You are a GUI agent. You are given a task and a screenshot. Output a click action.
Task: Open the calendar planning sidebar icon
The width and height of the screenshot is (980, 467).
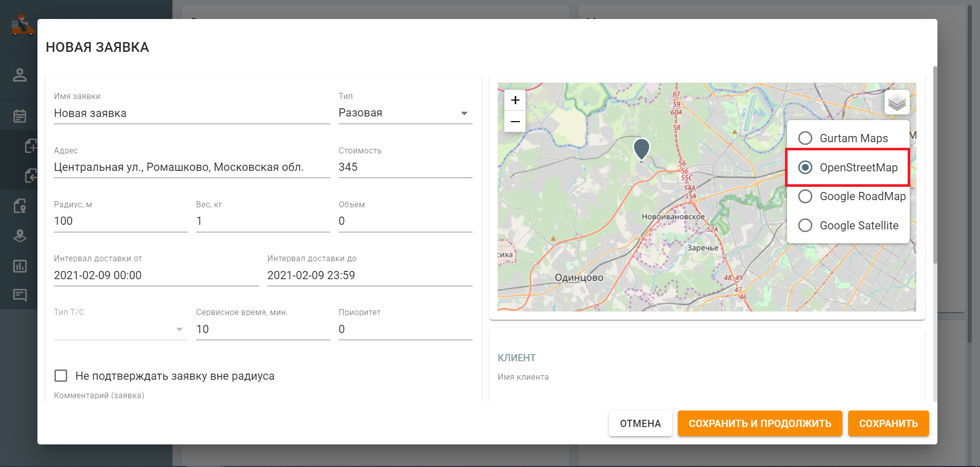(19, 116)
